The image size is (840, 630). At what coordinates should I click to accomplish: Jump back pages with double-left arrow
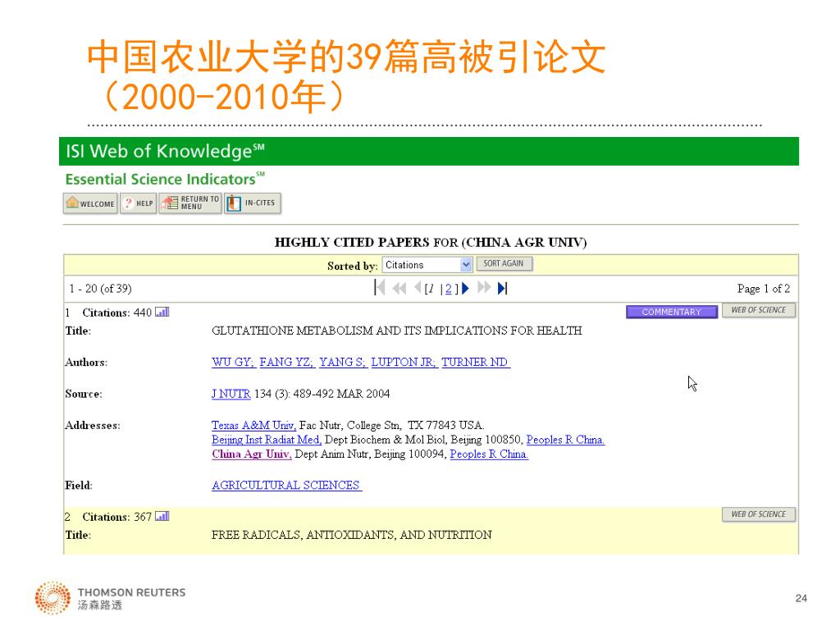point(399,288)
